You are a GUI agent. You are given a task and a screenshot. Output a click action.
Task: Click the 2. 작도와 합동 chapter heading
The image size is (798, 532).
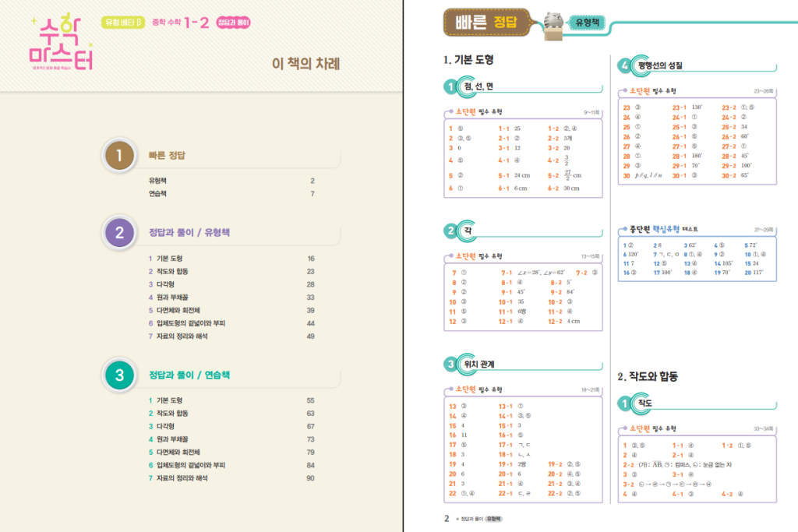coord(648,376)
